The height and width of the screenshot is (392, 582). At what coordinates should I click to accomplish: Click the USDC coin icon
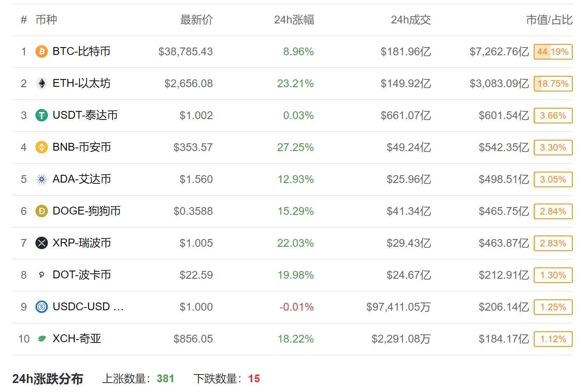pos(41,307)
